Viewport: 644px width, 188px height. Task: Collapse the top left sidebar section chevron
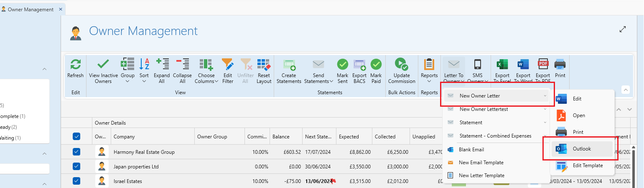click(x=44, y=69)
